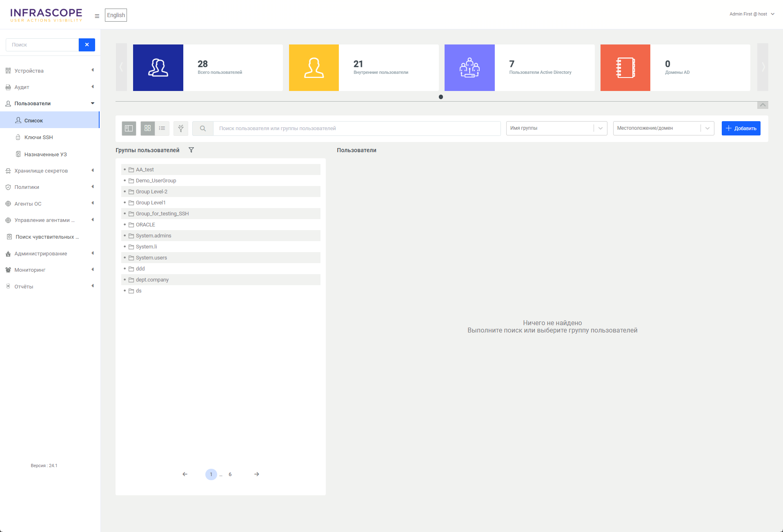Select the System.li group
This screenshot has width=783, height=532.
click(x=221, y=247)
